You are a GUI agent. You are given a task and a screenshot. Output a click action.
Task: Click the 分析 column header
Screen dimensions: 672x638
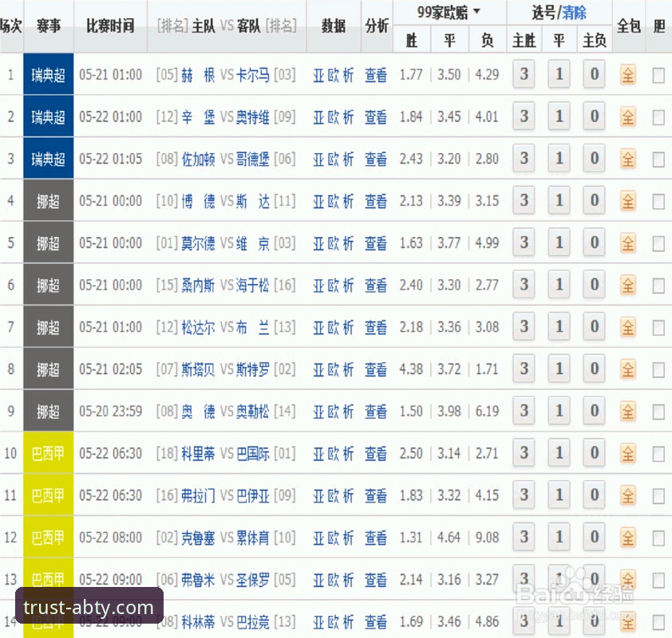point(377,26)
